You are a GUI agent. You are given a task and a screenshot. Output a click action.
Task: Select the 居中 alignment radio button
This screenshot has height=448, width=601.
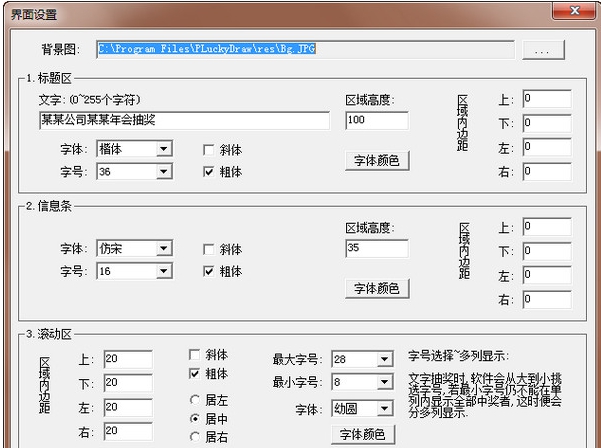click(195, 418)
